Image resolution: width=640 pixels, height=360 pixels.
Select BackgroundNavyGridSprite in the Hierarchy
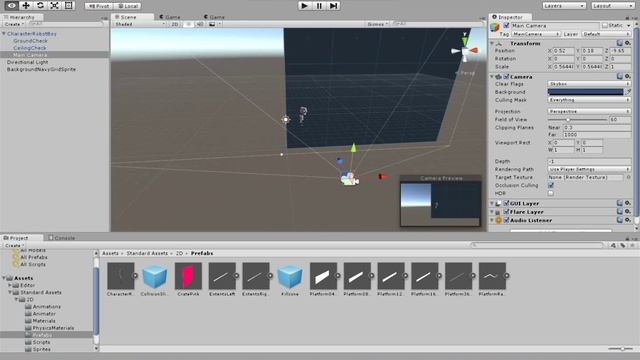coord(41,69)
